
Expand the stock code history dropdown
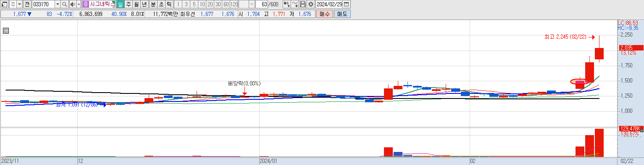(x=58, y=4)
